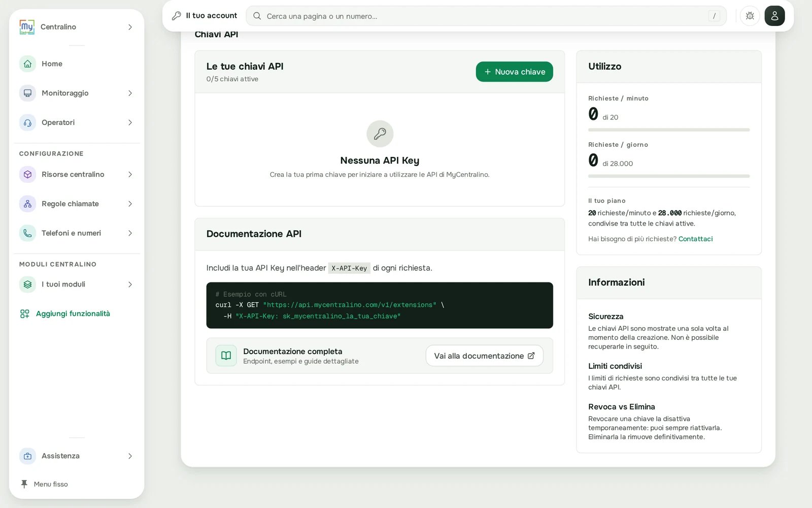Click the I tuoi moduli layers icon

point(27,284)
